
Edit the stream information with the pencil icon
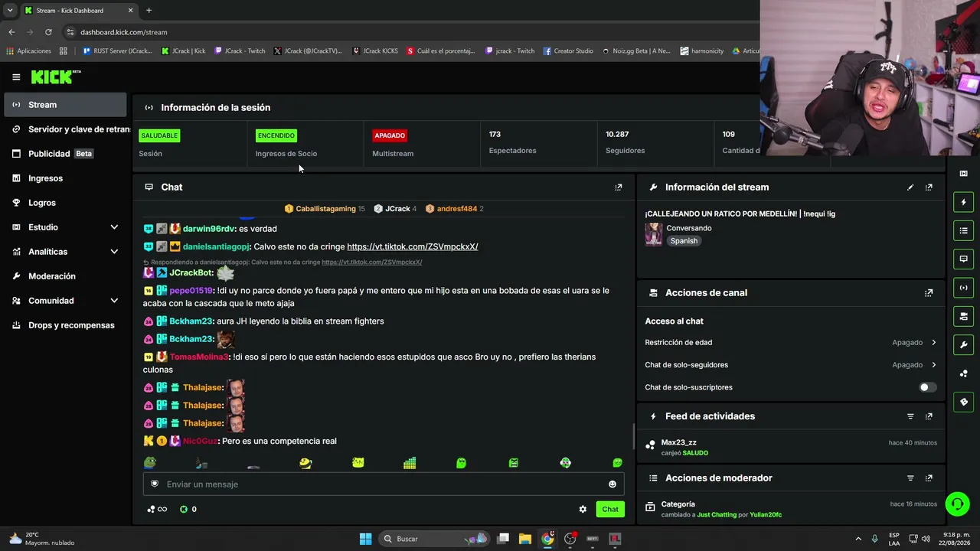[x=910, y=187]
